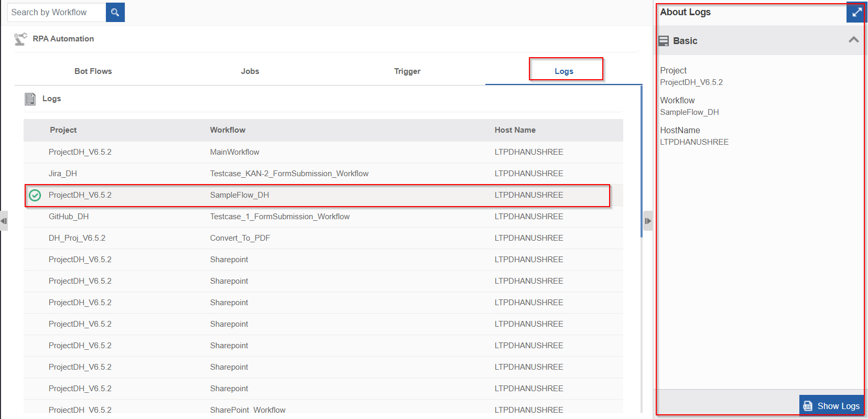Click the About Logs panel title

(685, 12)
